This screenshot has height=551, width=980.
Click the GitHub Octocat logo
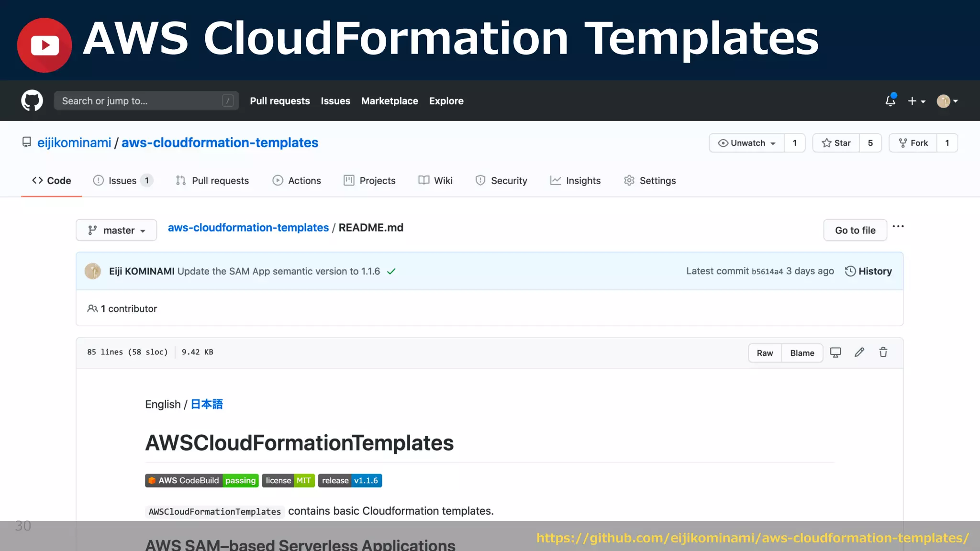pos(32,100)
